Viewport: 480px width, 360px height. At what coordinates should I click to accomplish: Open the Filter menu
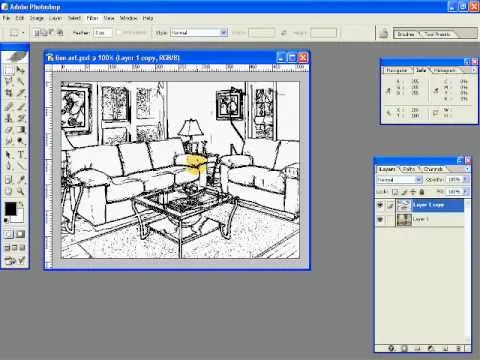pyautogui.click(x=92, y=18)
